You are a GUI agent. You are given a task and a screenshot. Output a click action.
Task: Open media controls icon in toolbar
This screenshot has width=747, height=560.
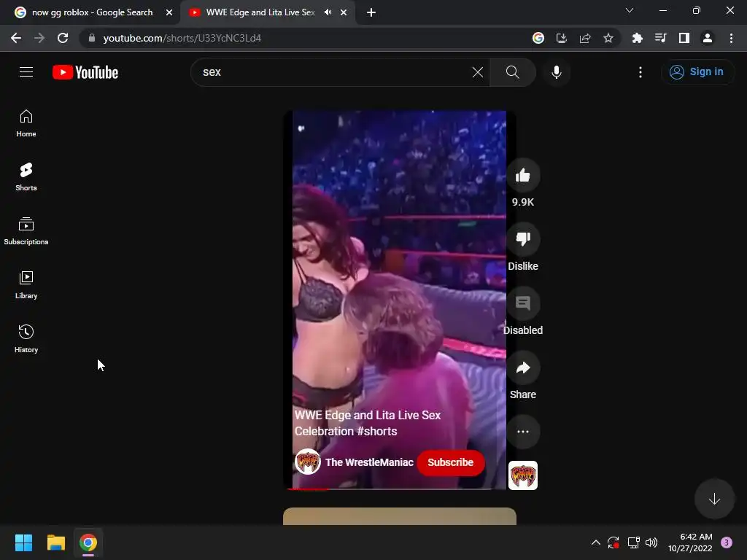(660, 38)
